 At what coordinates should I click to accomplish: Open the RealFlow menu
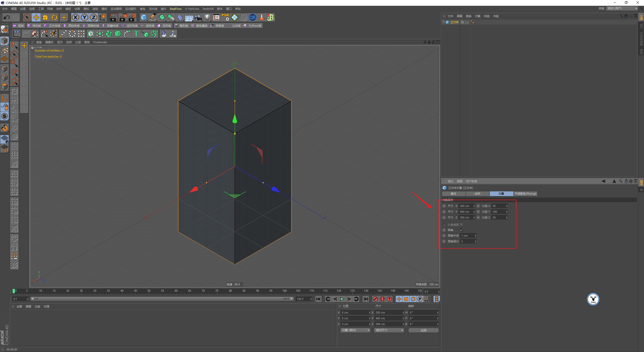point(176,9)
